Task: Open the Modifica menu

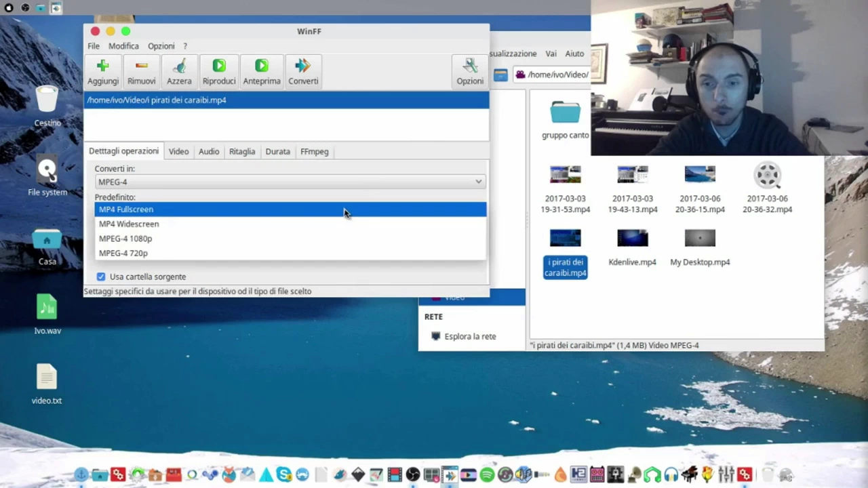Action: point(123,46)
